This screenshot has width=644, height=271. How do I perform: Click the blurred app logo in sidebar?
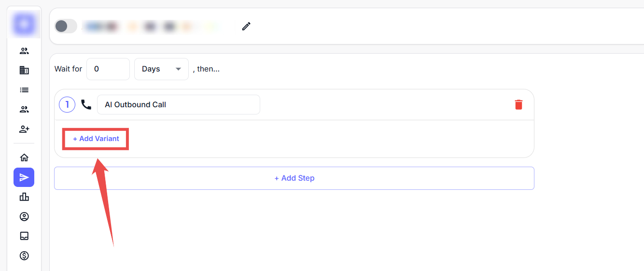click(x=24, y=23)
